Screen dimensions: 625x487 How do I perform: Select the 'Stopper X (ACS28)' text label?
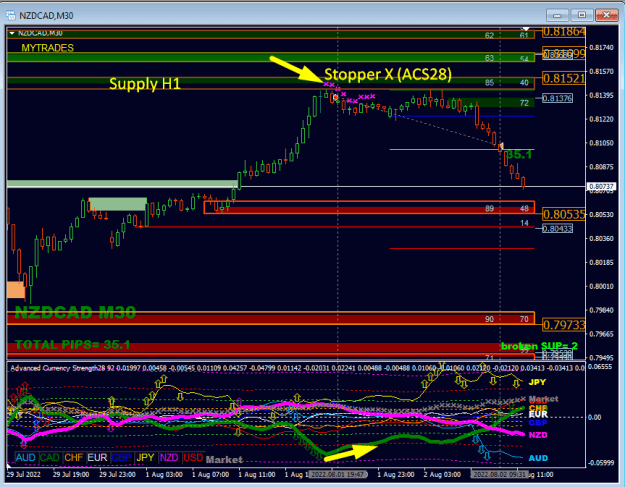388,75
